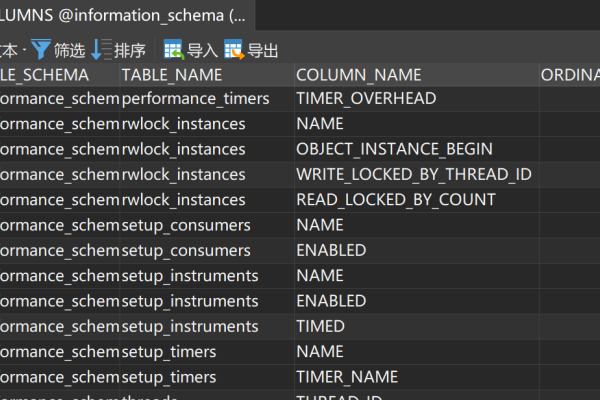This screenshot has width=600, height=400.
Task: Select the TIMER_OVERHEAD cell
Action: 365,99
